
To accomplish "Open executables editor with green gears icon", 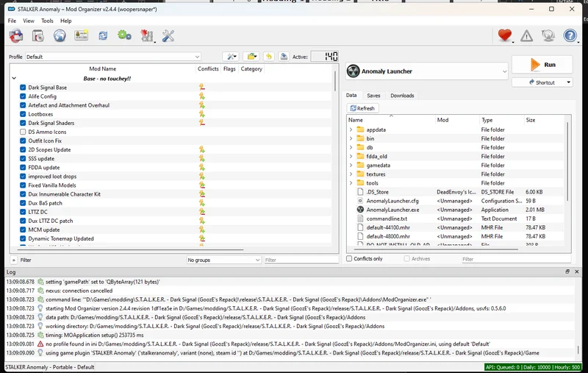I will 124,35.
